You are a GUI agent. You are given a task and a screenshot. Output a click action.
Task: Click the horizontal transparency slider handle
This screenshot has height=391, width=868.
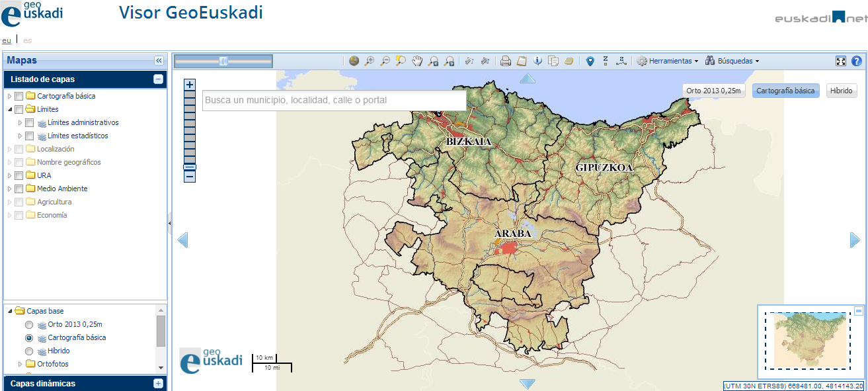pos(223,61)
